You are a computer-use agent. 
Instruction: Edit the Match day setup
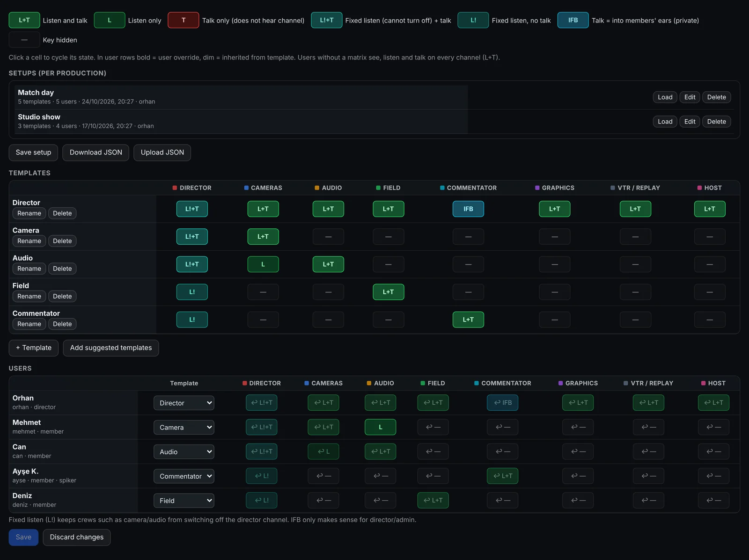click(690, 97)
